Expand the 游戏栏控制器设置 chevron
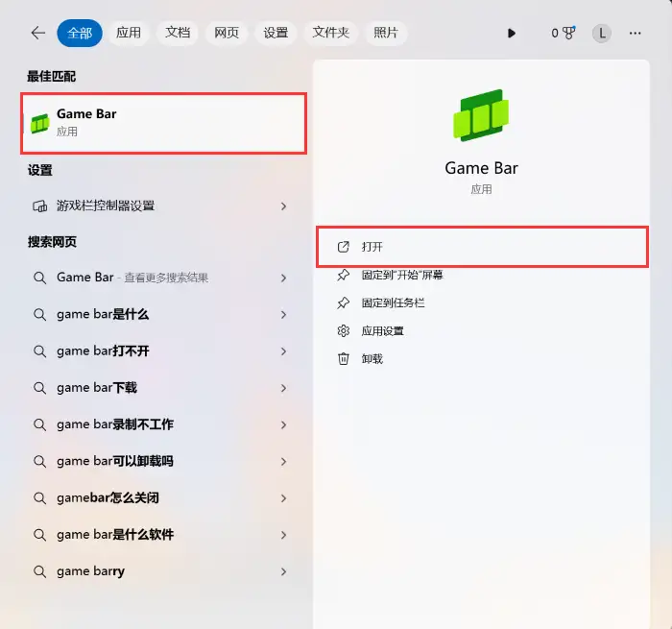This screenshot has width=672, height=629. pyautogui.click(x=283, y=206)
